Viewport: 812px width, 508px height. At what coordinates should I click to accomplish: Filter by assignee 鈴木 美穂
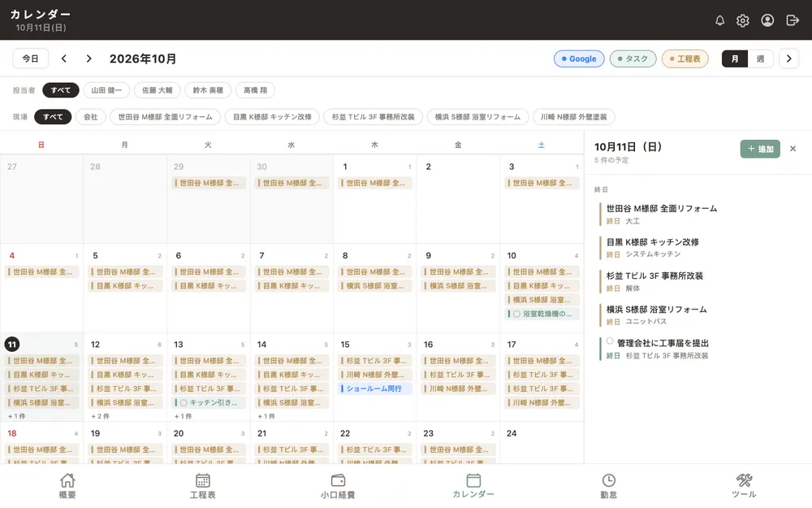tap(208, 90)
